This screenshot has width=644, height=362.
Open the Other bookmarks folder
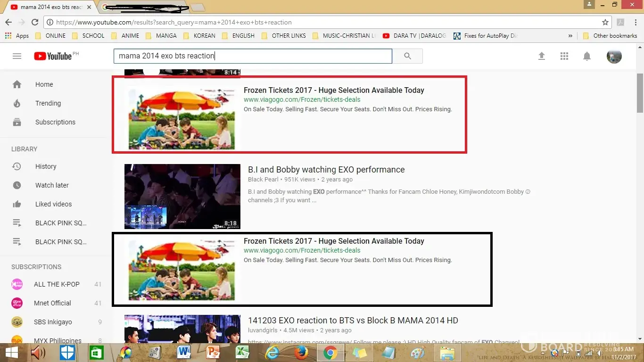pos(610,36)
